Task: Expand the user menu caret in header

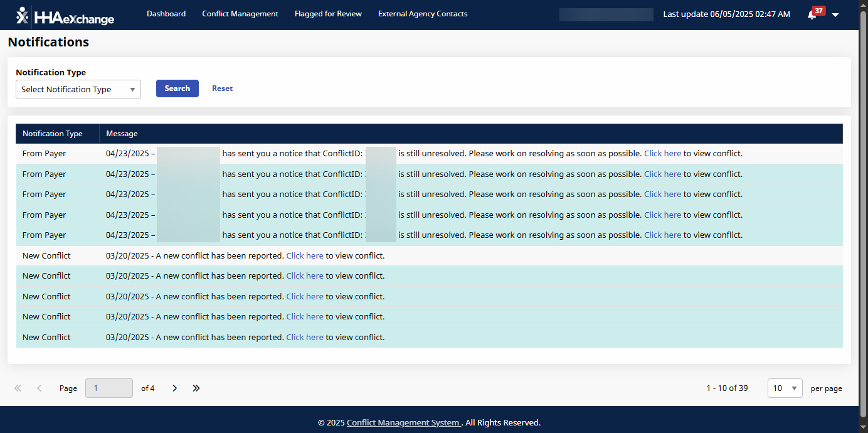Action: click(835, 15)
